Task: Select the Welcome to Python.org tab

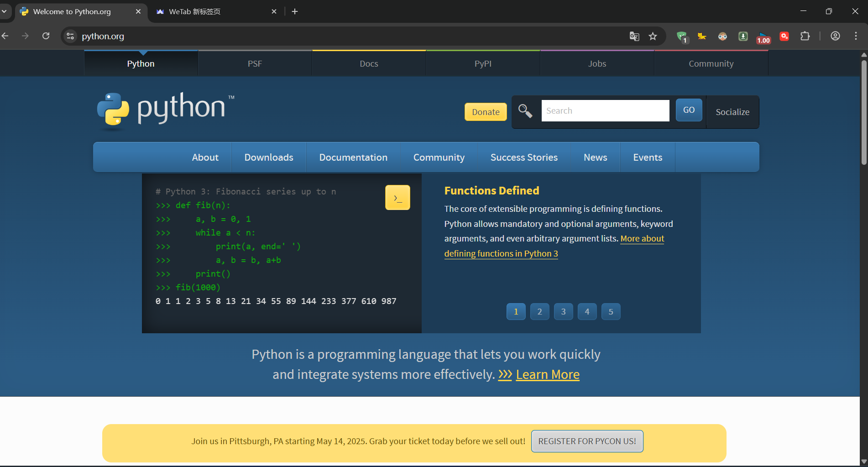Action: 81,11
